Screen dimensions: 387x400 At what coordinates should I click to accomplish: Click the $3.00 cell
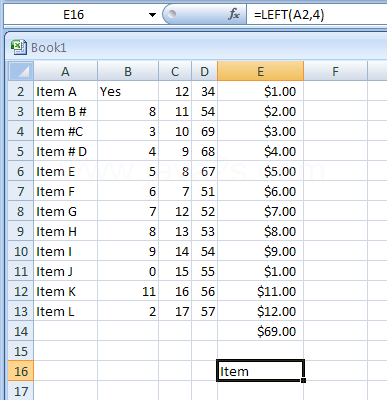coord(261,131)
